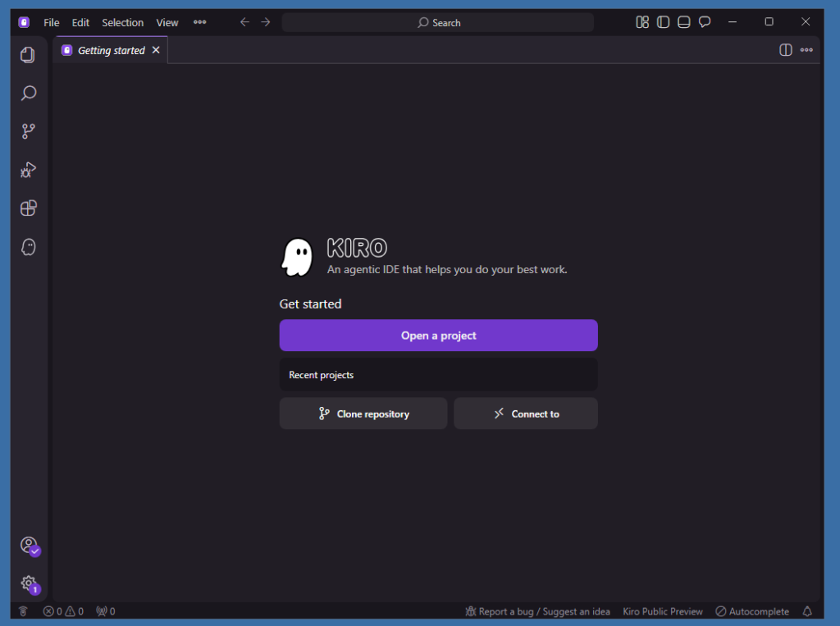The image size is (840, 626).
Task: Open the Manage settings gear
Action: (x=30, y=584)
